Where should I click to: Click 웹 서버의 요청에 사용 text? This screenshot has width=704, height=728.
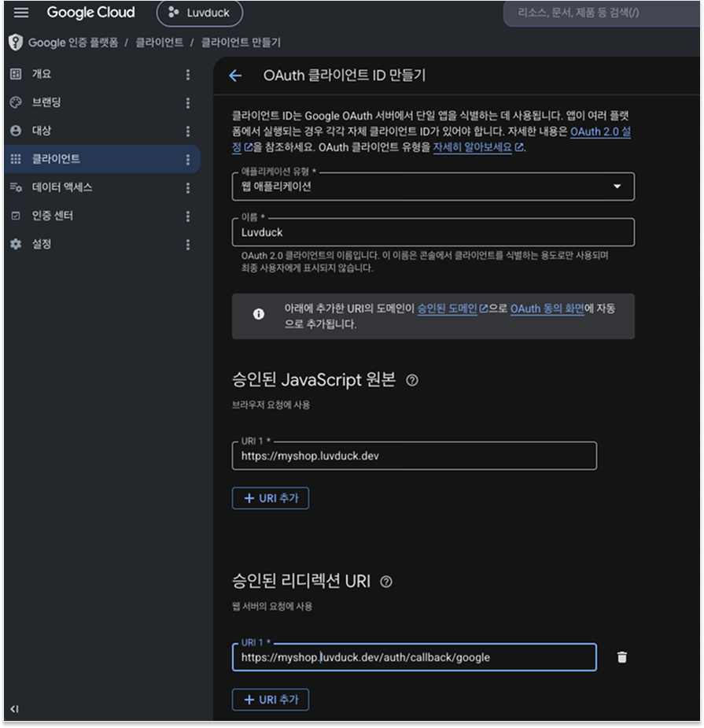pos(272,606)
